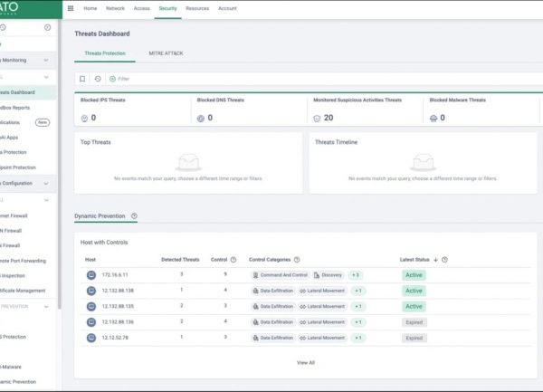This screenshot has height=392, width=543.
Task: Add a filter using the plus icon
Action: tap(112, 79)
